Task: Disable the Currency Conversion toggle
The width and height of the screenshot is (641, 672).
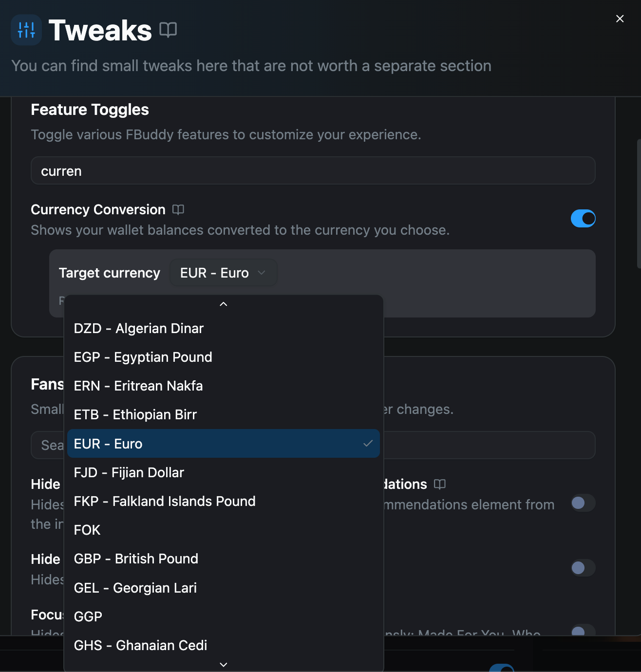Action: coord(583,218)
